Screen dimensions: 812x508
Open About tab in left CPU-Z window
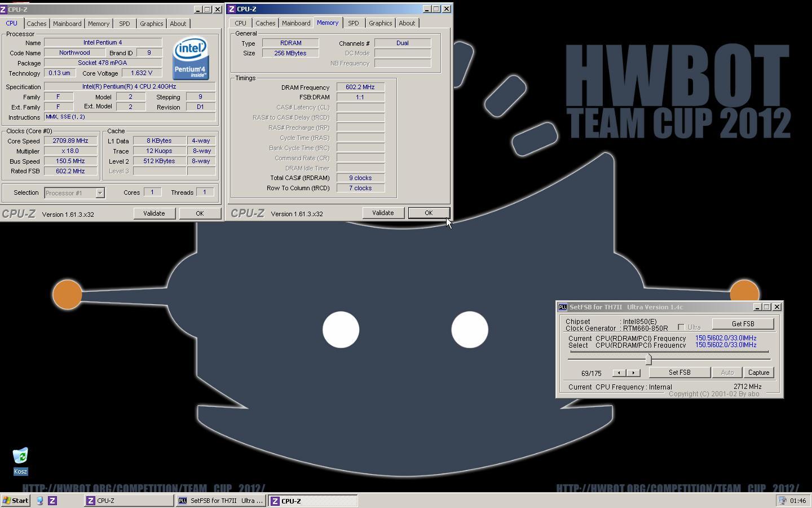178,24
